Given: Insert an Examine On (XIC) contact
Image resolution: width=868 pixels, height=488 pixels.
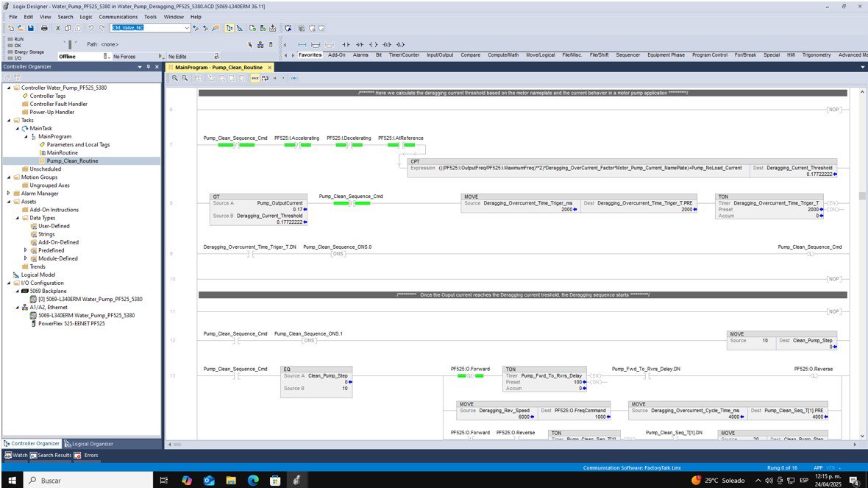Looking at the screenshot, I should click(x=346, y=44).
